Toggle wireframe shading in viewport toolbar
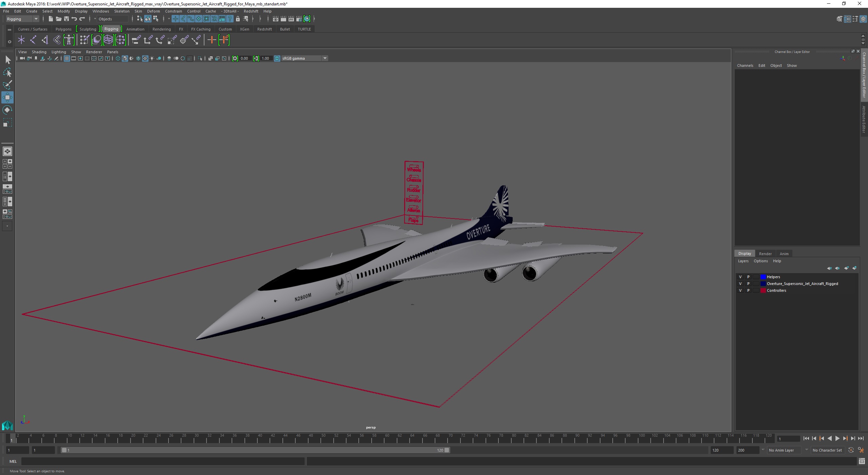The width and height of the screenshot is (868, 475). click(x=118, y=58)
